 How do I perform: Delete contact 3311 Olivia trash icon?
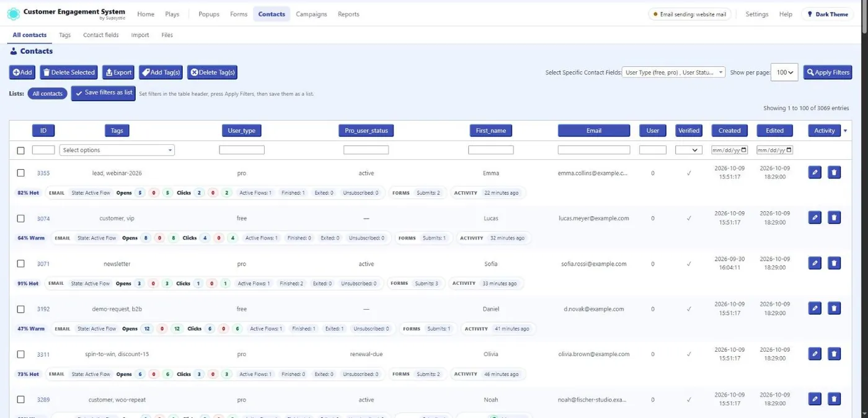pos(834,354)
